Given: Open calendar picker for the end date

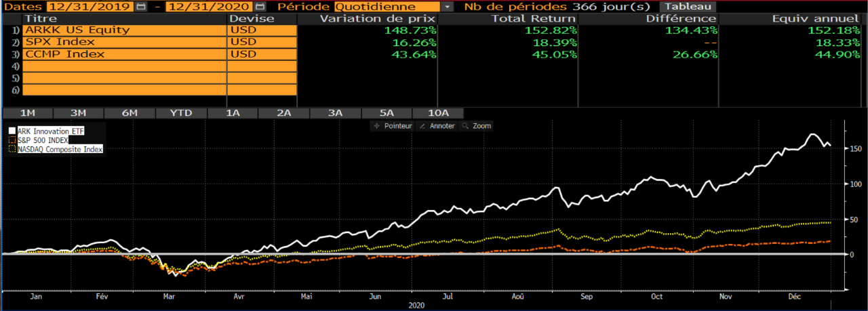Looking at the screenshot, I should pos(258,6).
